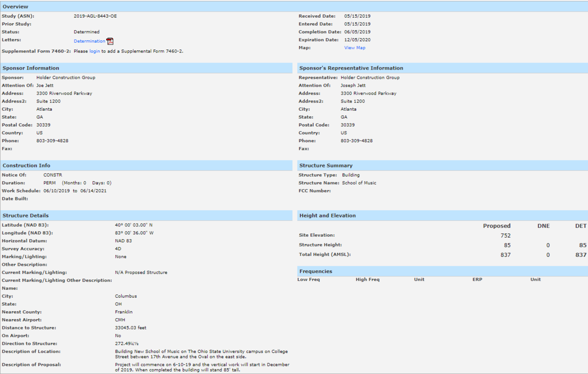
Task: Select the Construction Info section header
Action: 146,166
